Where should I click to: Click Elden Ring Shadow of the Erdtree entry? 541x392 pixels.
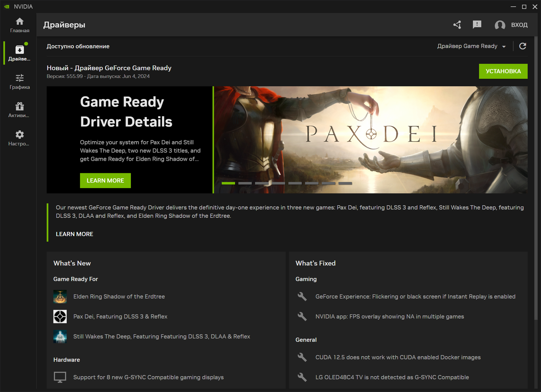(x=119, y=297)
